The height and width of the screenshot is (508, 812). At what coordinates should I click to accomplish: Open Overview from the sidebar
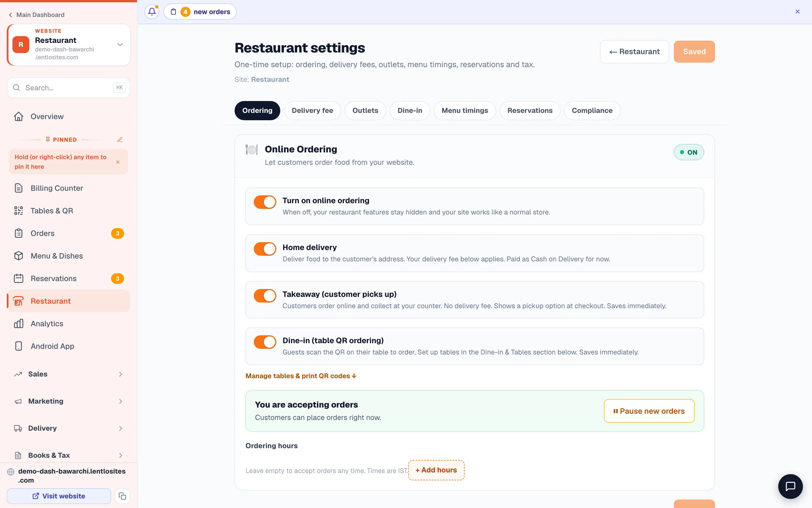click(69, 117)
